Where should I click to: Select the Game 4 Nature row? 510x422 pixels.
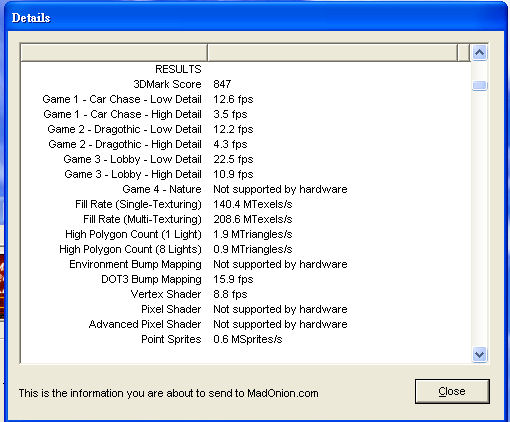(246, 189)
